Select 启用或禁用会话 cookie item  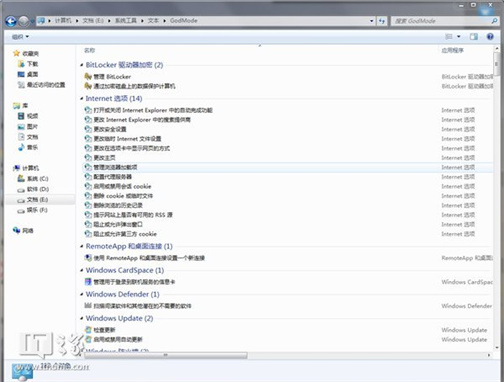tap(122, 186)
